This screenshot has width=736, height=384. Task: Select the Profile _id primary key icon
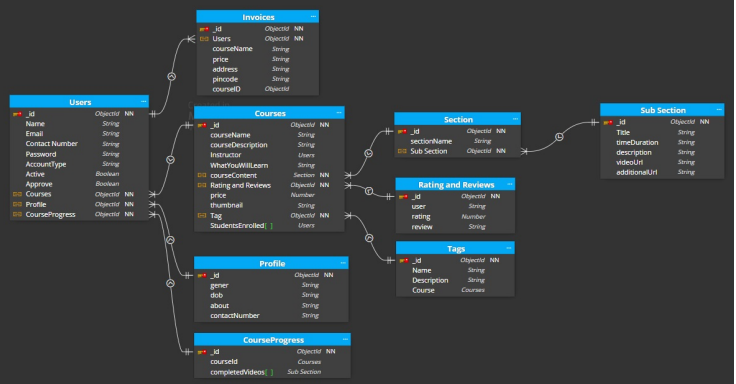pos(202,276)
